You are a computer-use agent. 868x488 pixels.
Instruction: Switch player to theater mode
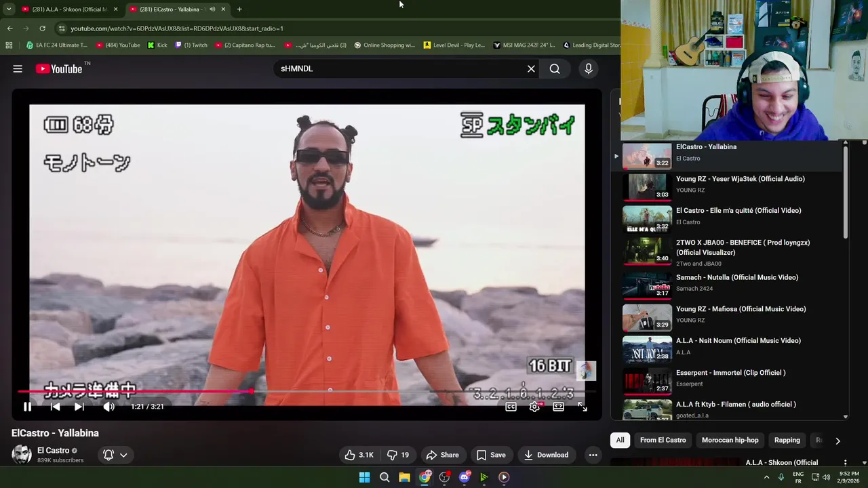coord(558,407)
